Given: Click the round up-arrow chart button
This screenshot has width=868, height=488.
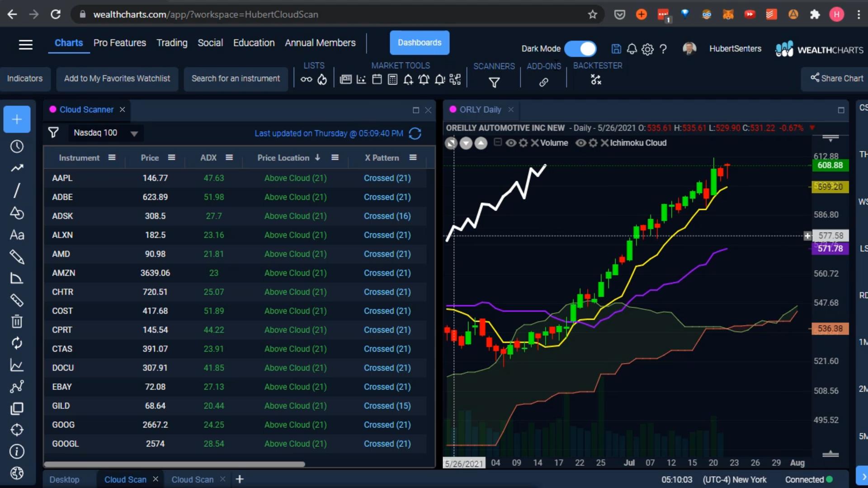Looking at the screenshot, I should 481,143.
